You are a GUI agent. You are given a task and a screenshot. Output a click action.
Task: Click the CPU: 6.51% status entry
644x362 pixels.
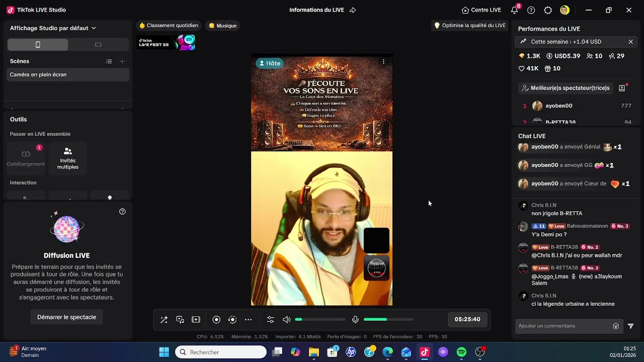tap(210, 337)
